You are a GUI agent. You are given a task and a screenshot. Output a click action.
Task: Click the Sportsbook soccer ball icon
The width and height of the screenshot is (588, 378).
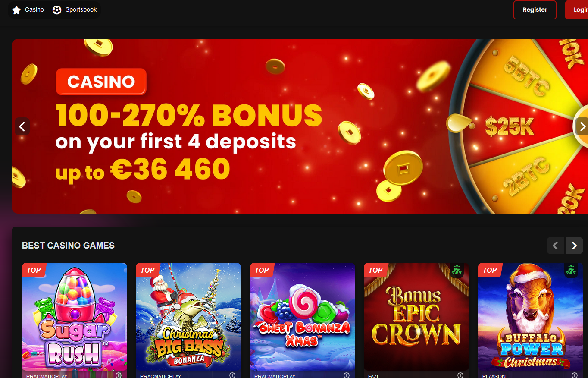(x=57, y=10)
